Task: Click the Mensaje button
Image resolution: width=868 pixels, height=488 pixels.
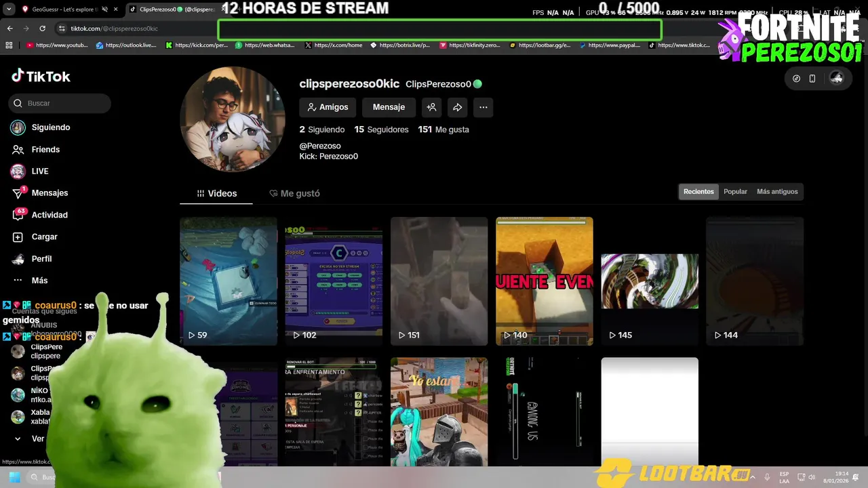Action: 389,107
